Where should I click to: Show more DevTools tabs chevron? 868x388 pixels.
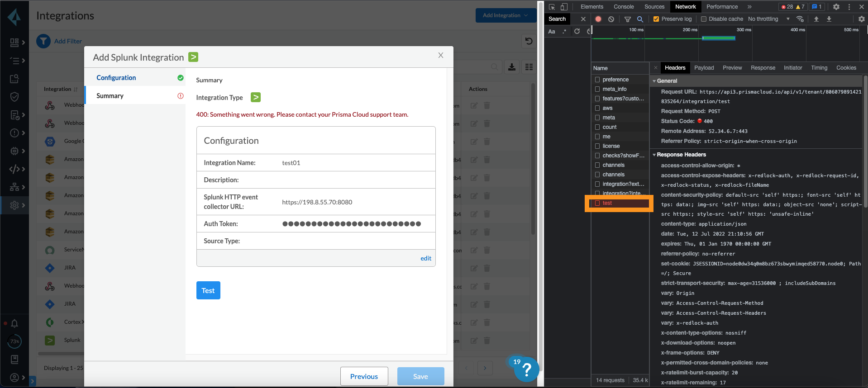pos(749,7)
